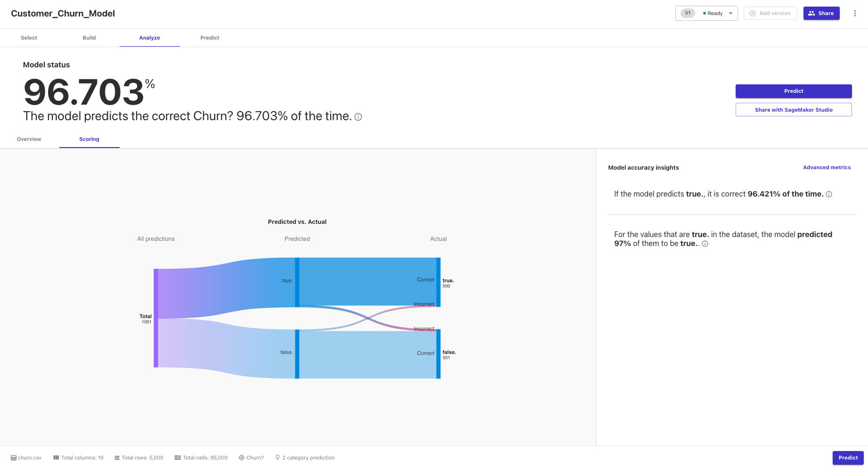Expand the V1 Ready version dropdown
This screenshot has width=868, height=468.
pyautogui.click(x=706, y=13)
